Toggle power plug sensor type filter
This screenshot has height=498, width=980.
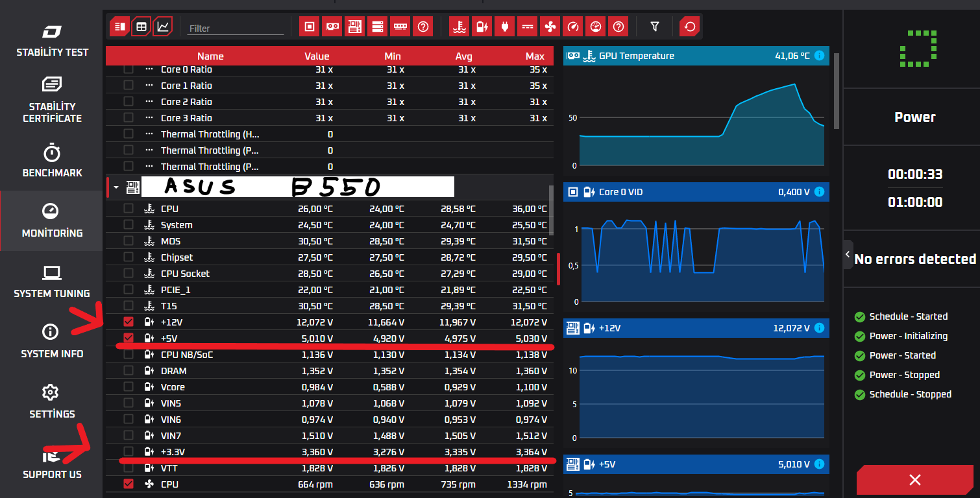pyautogui.click(x=505, y=27)
